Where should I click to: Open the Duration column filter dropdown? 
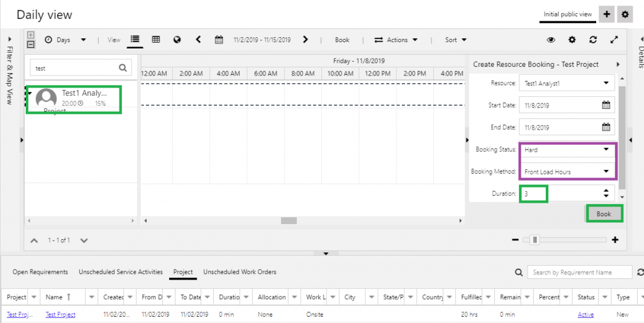coord(247,297)
